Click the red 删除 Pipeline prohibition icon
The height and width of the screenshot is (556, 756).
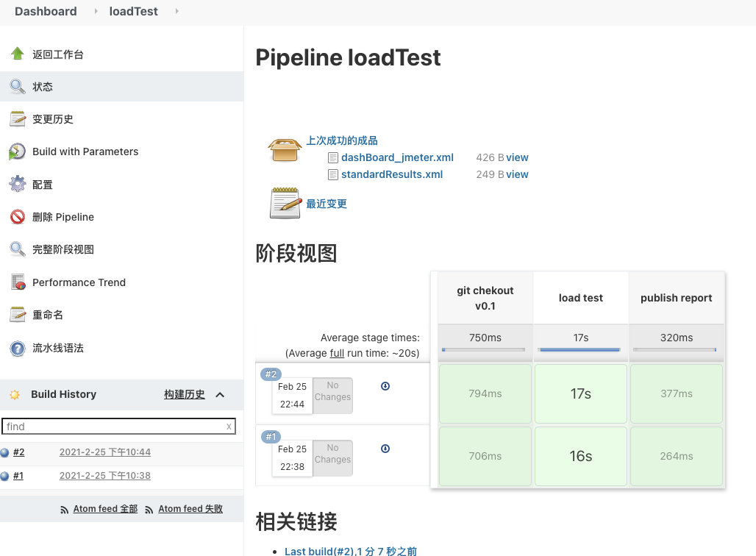click(x=18, y=217)
